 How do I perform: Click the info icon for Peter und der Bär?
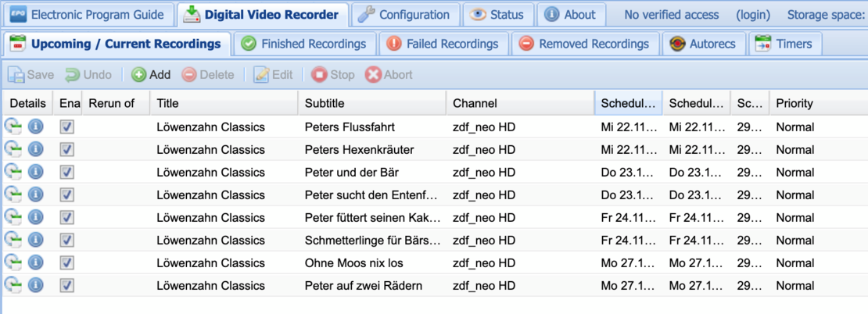(36, 172)
